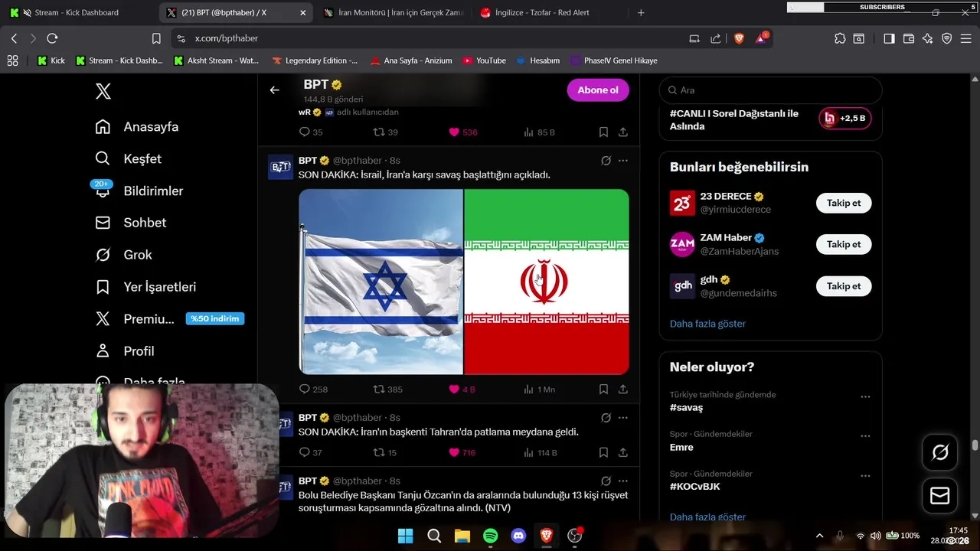Open more options on Tahran patlama post
Viewport: 980px width, 551px height.
[623, 418]
